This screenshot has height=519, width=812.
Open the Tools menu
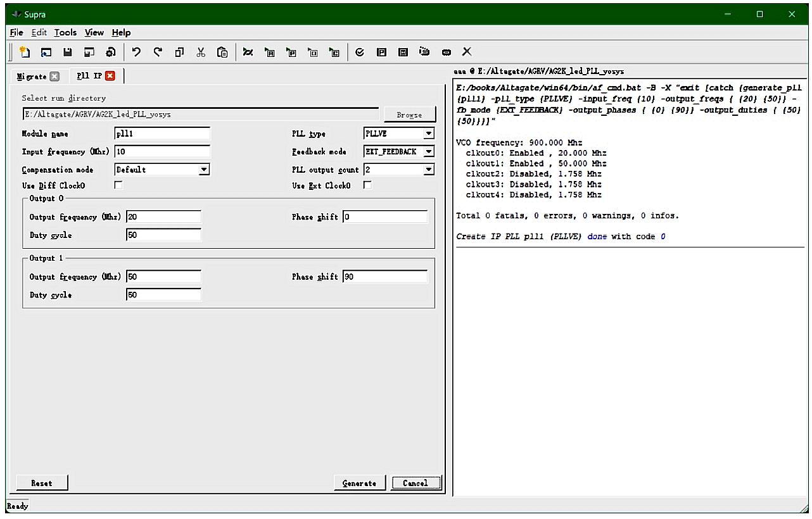tap(65, 32)
